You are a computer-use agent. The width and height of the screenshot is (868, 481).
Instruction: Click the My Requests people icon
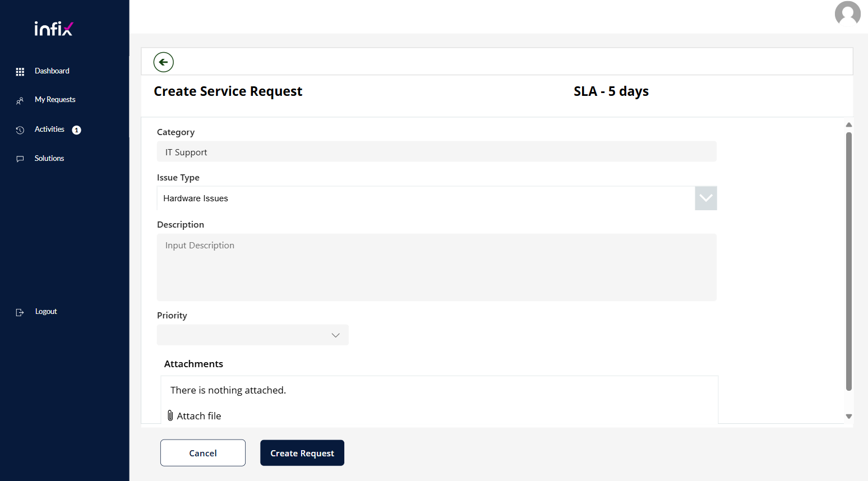20,101
